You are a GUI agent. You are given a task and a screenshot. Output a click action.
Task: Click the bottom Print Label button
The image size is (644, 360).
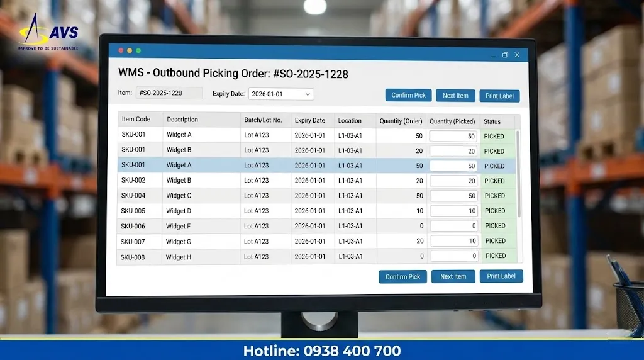tap(501, 276)
